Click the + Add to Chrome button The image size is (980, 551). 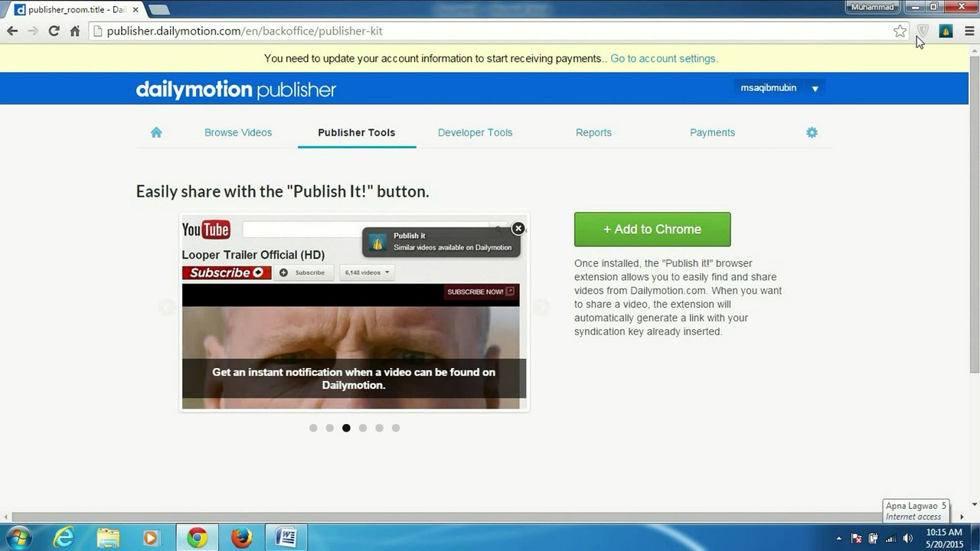pyautogui.click(x=652, y=230)
